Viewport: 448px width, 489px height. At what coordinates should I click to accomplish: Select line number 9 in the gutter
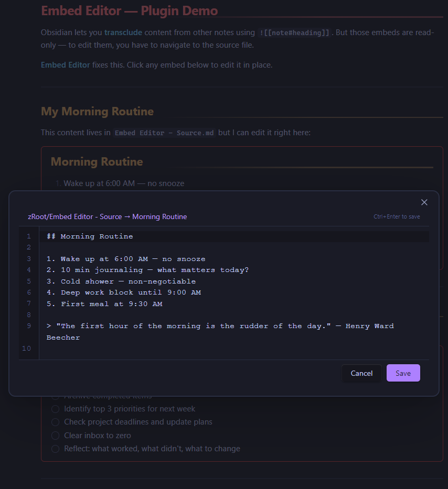click(29, 325)
